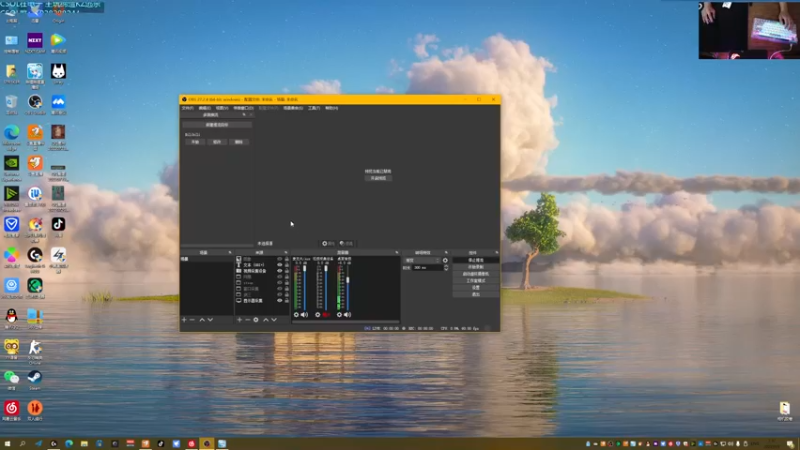Toggle lock on 窗口采集 source

pos(287,289)
